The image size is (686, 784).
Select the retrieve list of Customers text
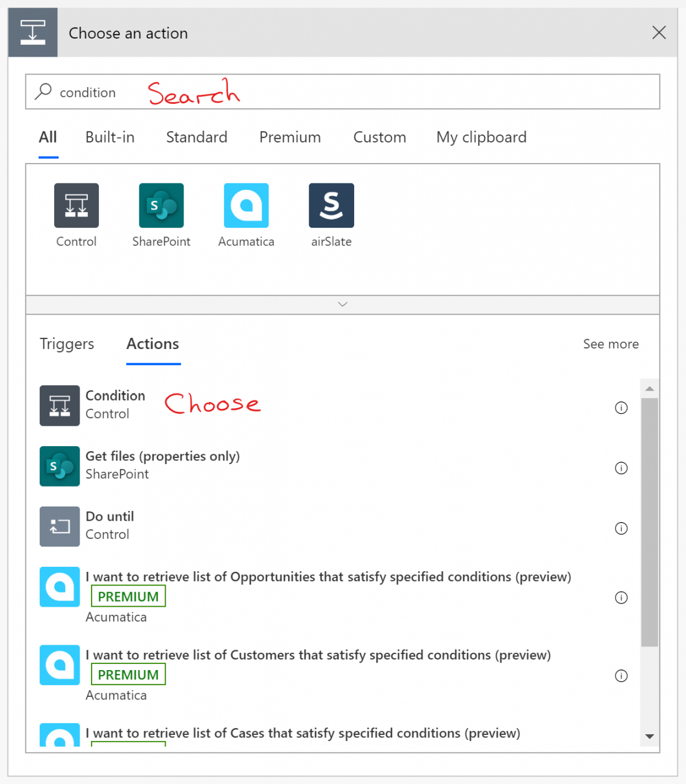pos(318,656)
